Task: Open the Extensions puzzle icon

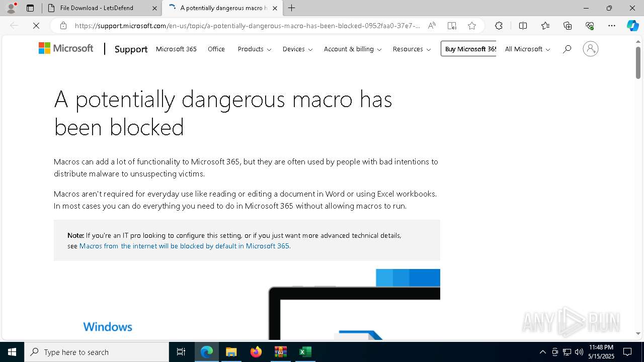Action: point(499,26)
